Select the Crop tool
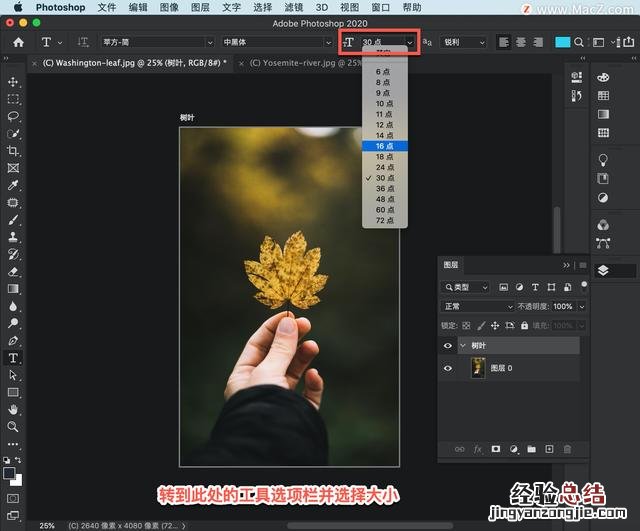 point(13,150)
